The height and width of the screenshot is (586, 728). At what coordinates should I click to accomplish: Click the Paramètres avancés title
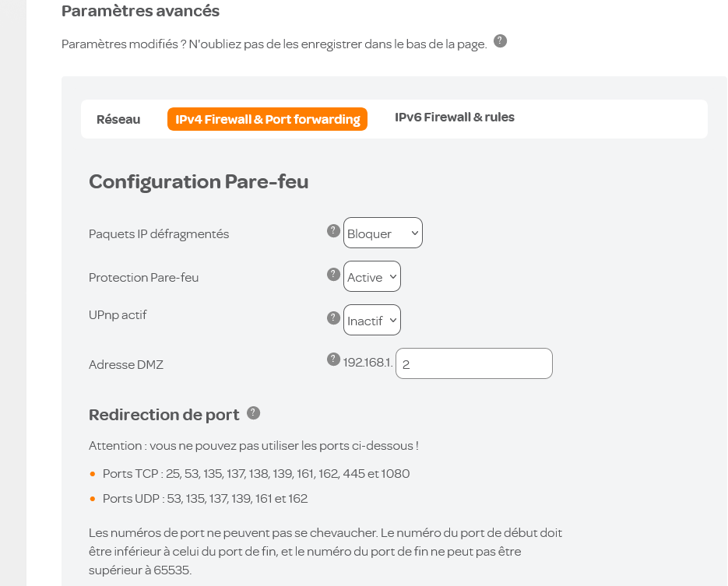(140, 11)
